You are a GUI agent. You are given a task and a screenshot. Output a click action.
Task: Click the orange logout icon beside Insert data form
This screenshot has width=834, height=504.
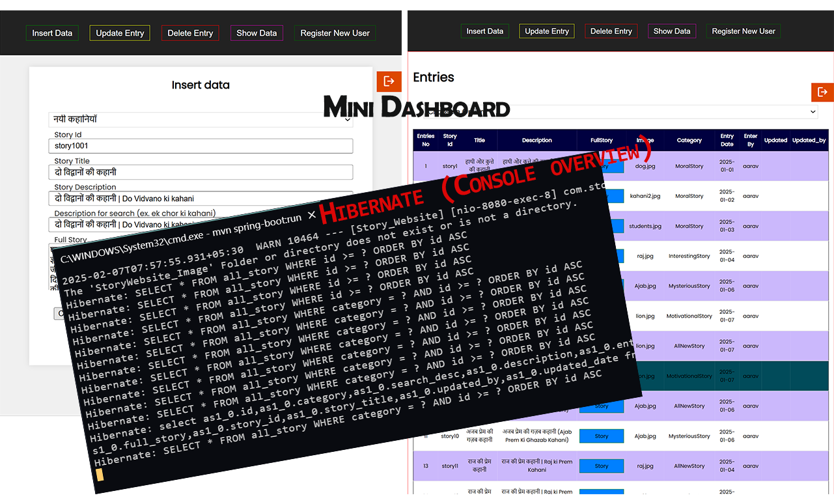389,81
